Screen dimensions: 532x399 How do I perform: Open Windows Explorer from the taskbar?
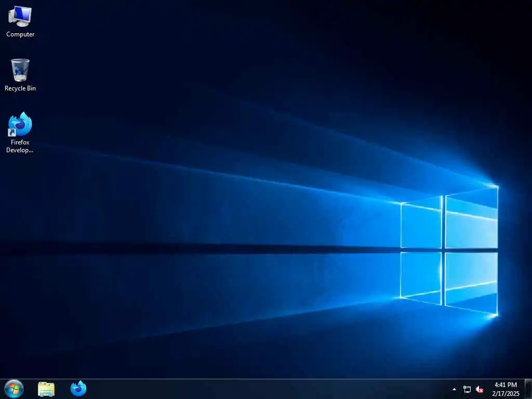(46, 389)
